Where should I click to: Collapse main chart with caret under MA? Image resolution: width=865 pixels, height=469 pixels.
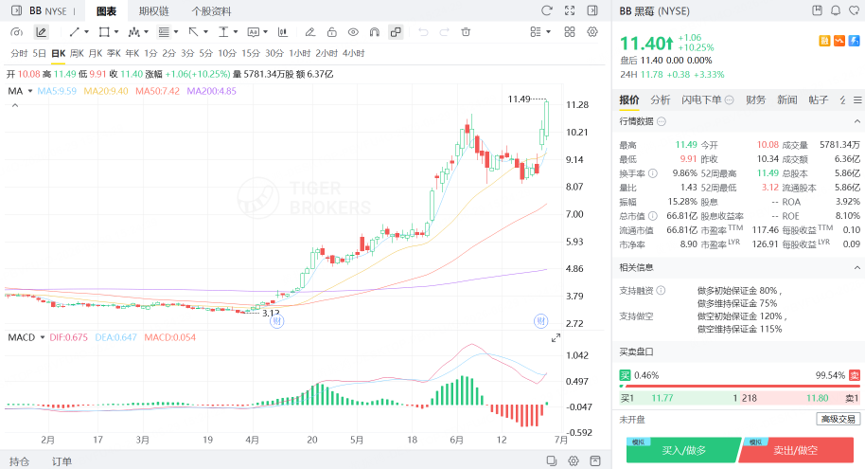click(15, 105)
